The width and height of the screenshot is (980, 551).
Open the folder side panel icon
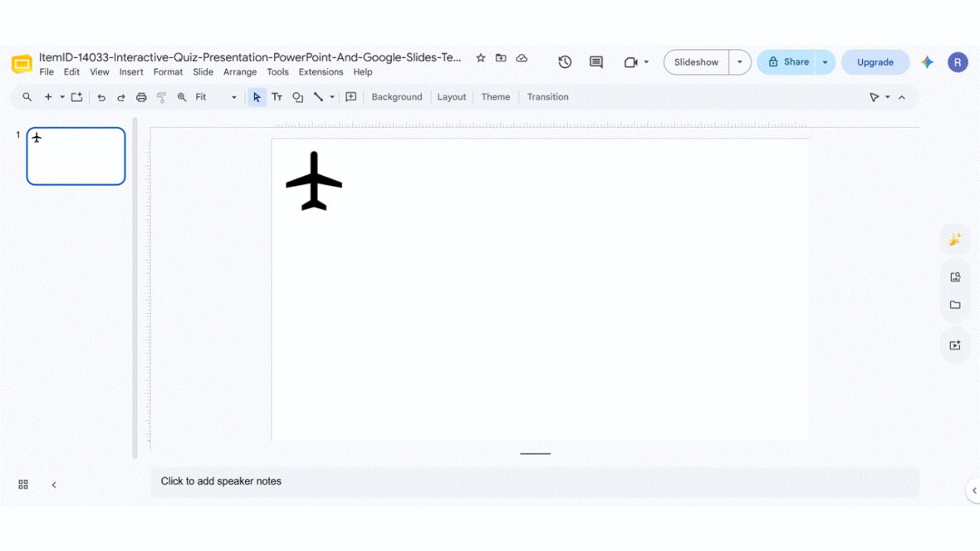pos(955,305)
